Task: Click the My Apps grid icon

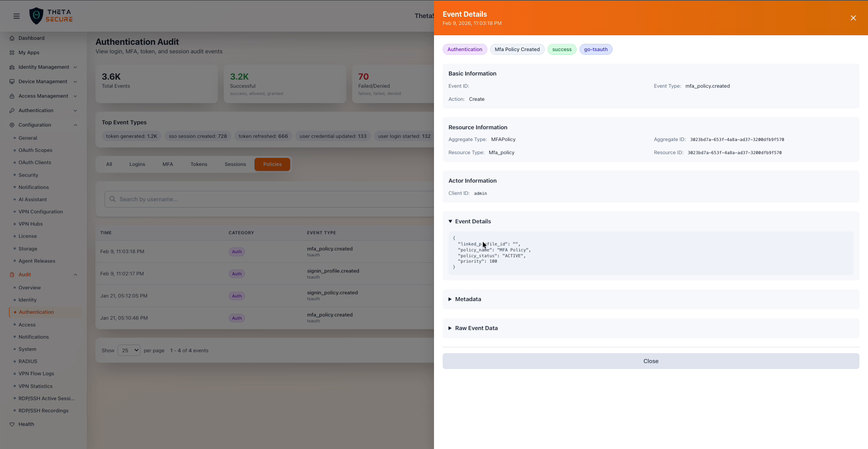Action: [12, 53]
